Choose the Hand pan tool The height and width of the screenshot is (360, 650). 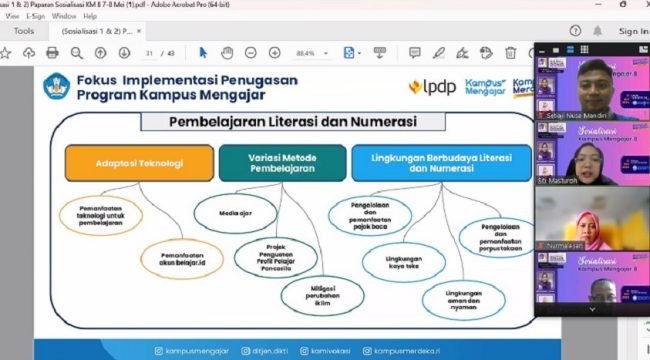click(x=227, y=53)
